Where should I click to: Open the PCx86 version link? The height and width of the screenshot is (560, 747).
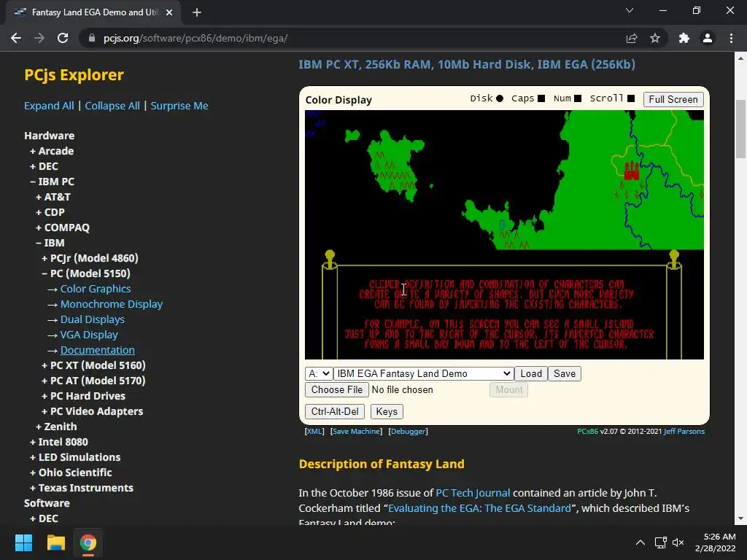tap(587, 431)
